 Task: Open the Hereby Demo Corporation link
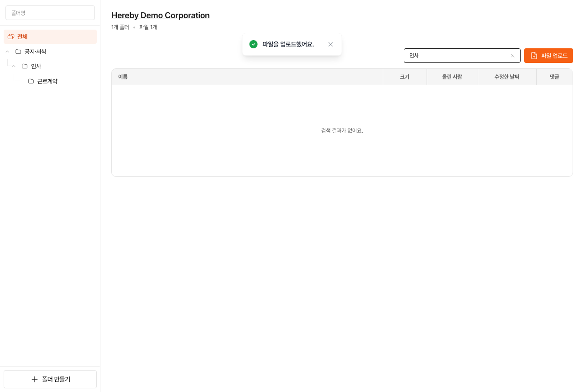[161, 15]
